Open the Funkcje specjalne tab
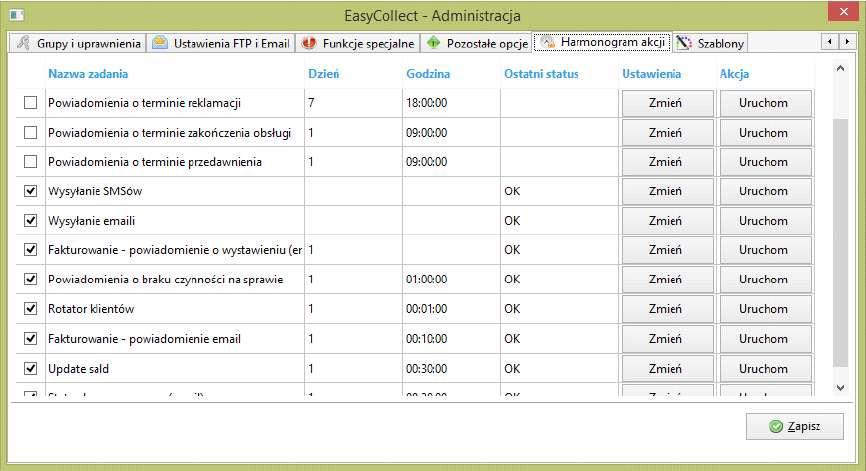The width and height of the screenshot is (866, 471). click(x=358, y=43)
